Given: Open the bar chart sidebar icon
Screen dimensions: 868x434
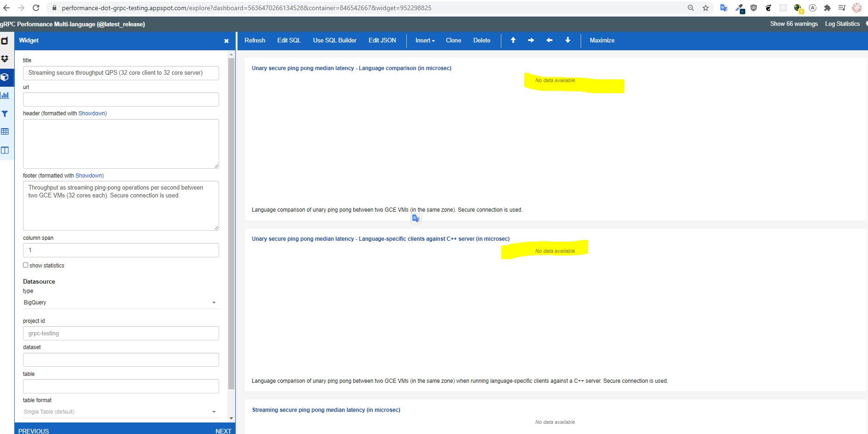Looking at the screenshot, I should 5,95.
